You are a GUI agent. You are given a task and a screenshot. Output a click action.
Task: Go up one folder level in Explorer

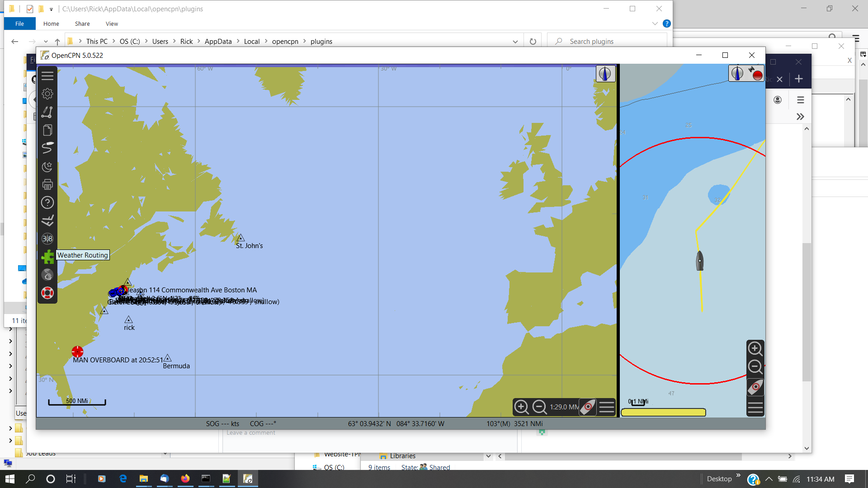(x=57, y=42)
